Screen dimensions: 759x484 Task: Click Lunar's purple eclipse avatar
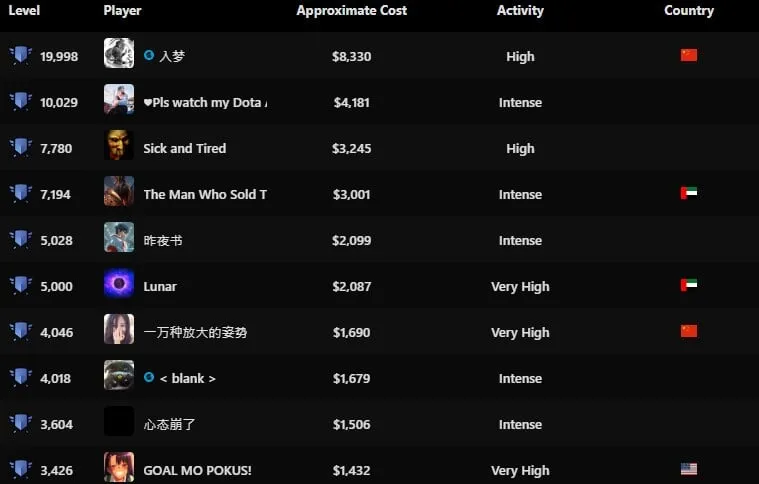[119, 283]
